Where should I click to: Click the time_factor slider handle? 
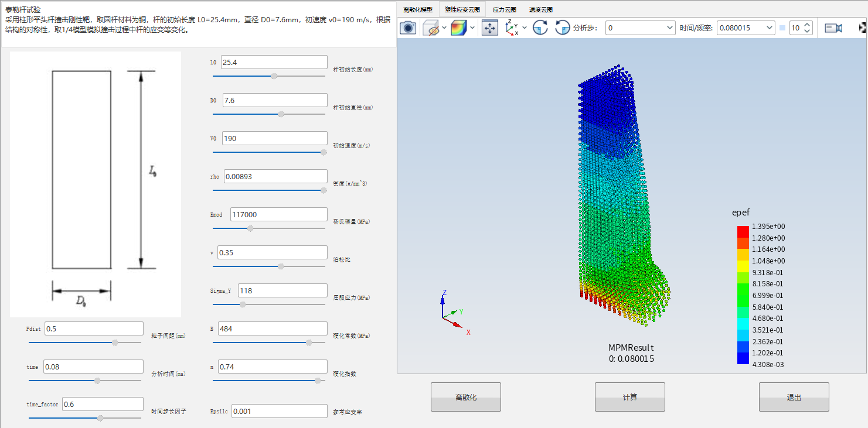pyautogui.click(x=100, y=418)
